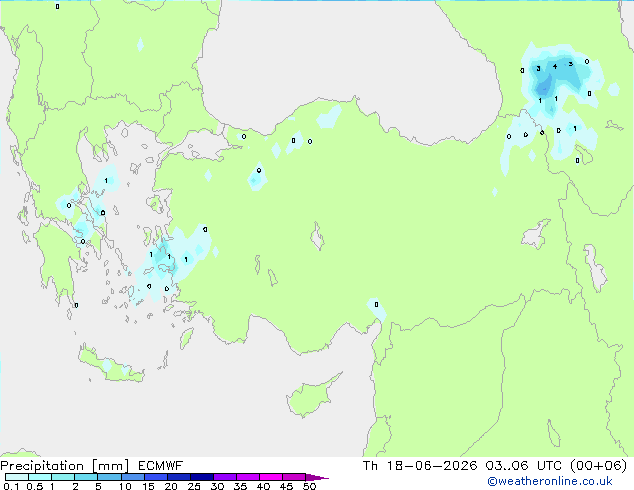Click the forecast date Th 18-06-2026 text
Image resolution: width=634 pixels, height=490 pixels.
point(420,466)
